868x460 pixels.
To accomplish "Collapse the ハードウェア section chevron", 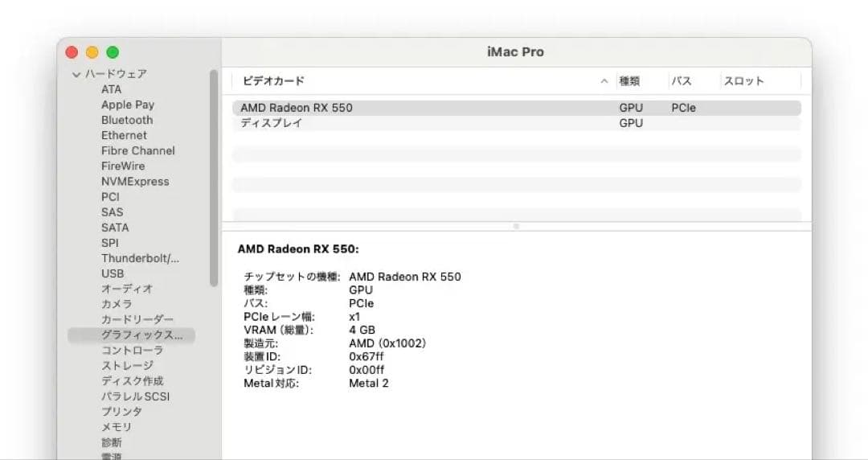I will [x=76, y=74].
